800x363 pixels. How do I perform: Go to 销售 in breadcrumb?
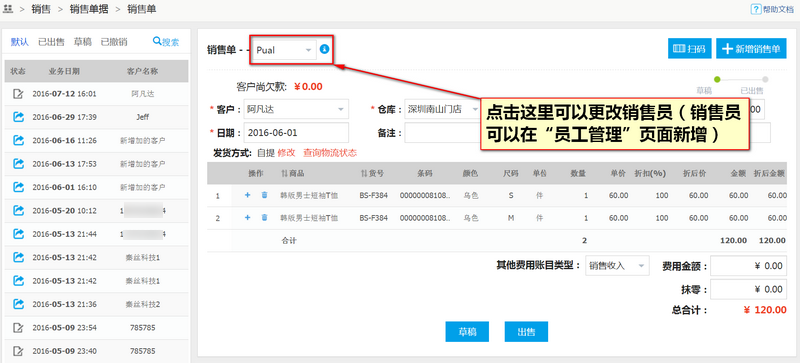coord(41,9)
